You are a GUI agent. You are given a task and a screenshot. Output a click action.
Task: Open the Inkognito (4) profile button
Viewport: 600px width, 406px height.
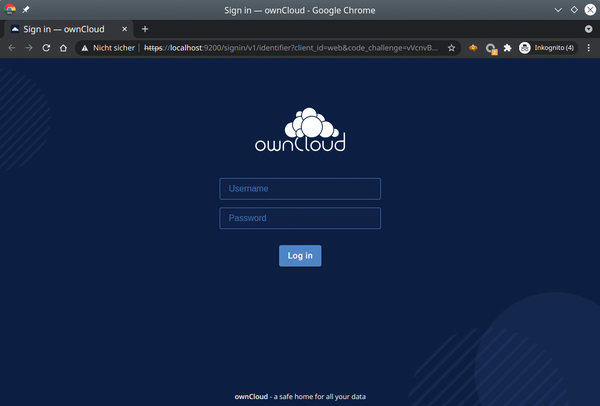(x=547, y=48)
